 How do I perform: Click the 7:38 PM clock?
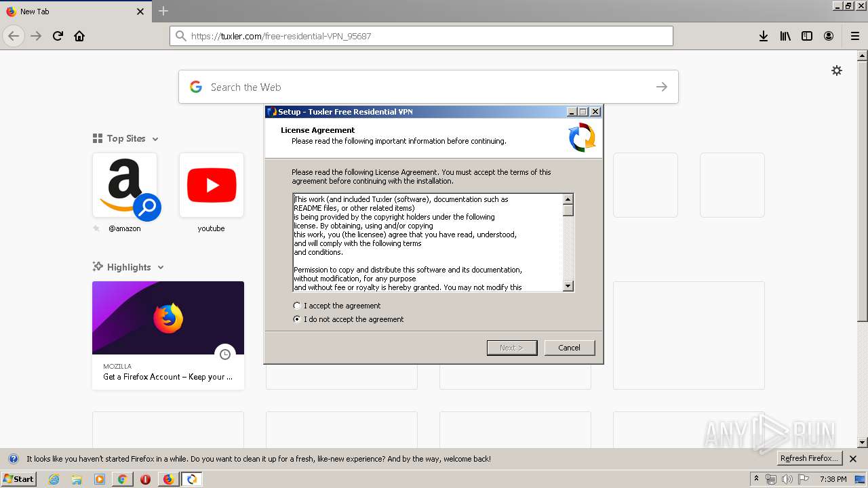click(x=833, y=479)
